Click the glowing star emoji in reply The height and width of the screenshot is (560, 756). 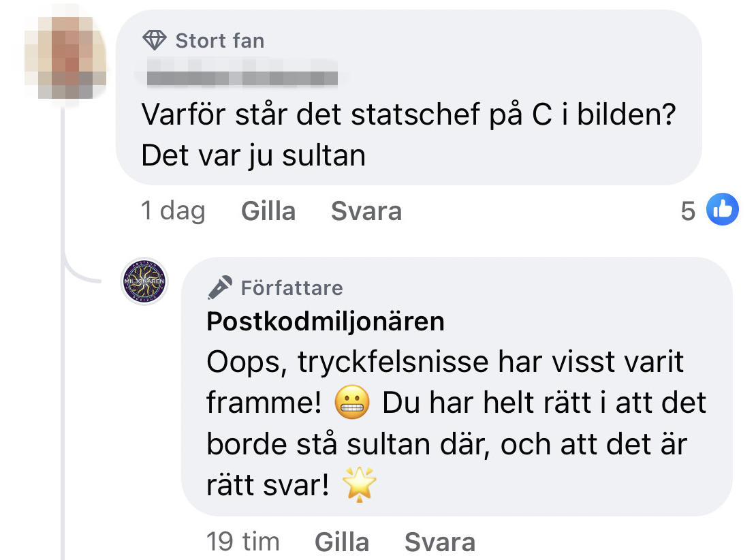point(359,486)
